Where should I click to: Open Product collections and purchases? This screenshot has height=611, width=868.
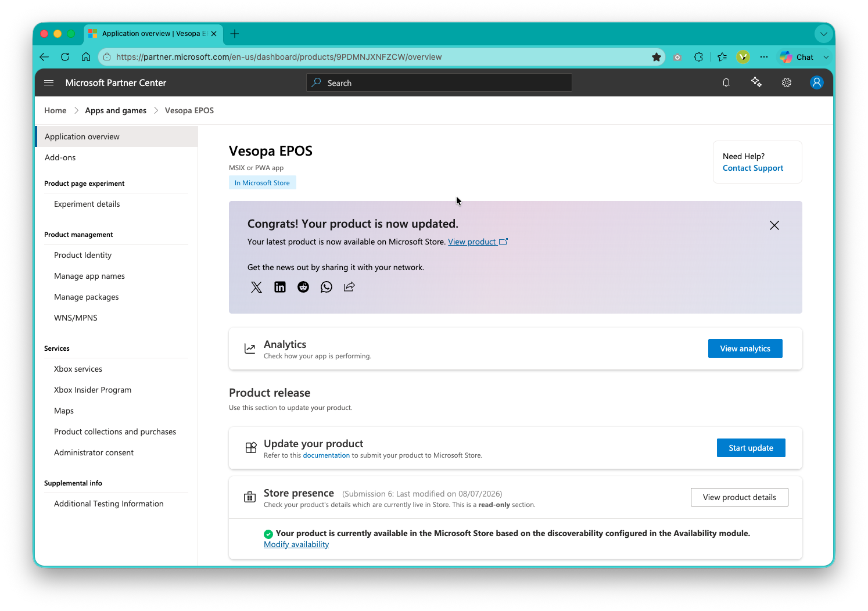pos(115,432)
